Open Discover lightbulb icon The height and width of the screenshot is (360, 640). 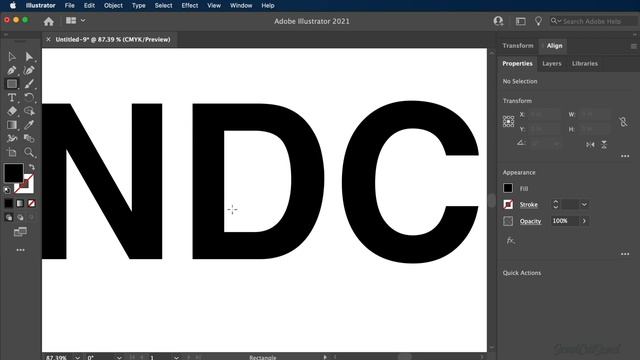538,21
